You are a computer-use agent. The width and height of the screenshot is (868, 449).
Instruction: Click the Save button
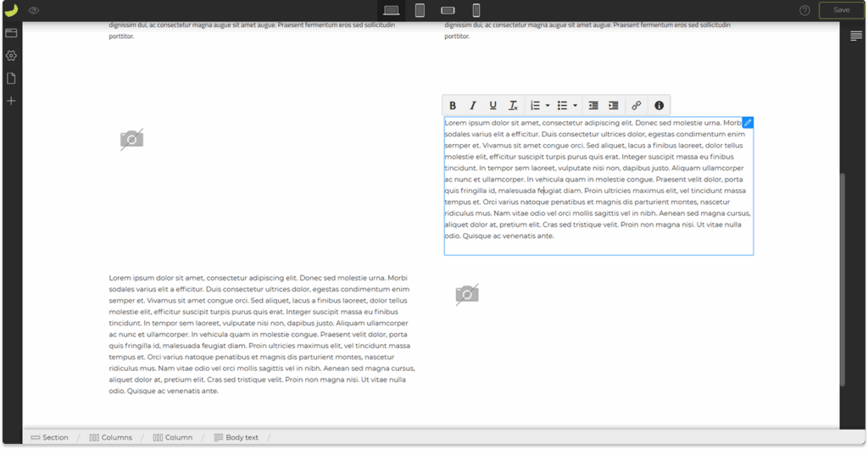[841, 10]
